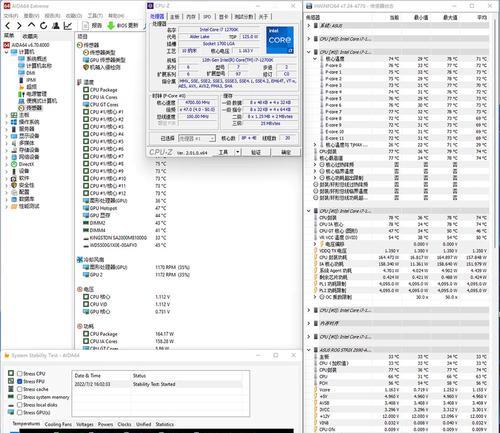Open the Cooling Fans stability tab
Viewport: 500px width, 433px height.
[58, 424]
